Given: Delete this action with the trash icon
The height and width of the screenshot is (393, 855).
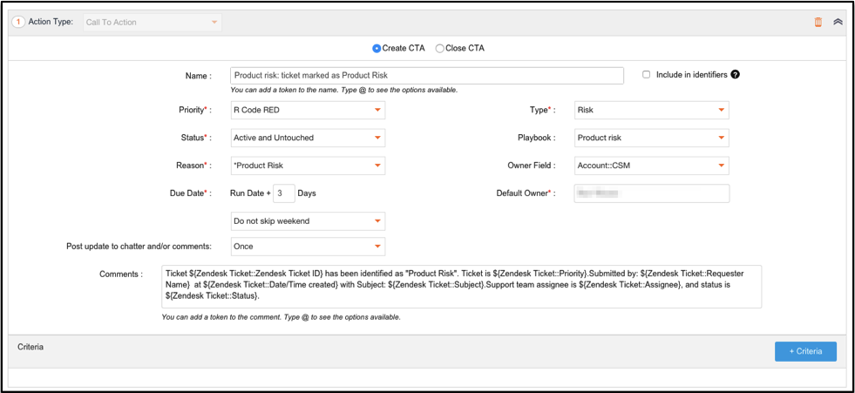Looking at the screenshot, I should point(818,22).
